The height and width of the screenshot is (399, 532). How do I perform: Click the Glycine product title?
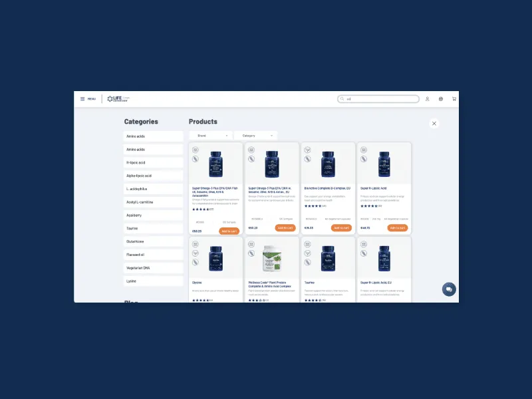pyautogui.click(x=197, y=283)
